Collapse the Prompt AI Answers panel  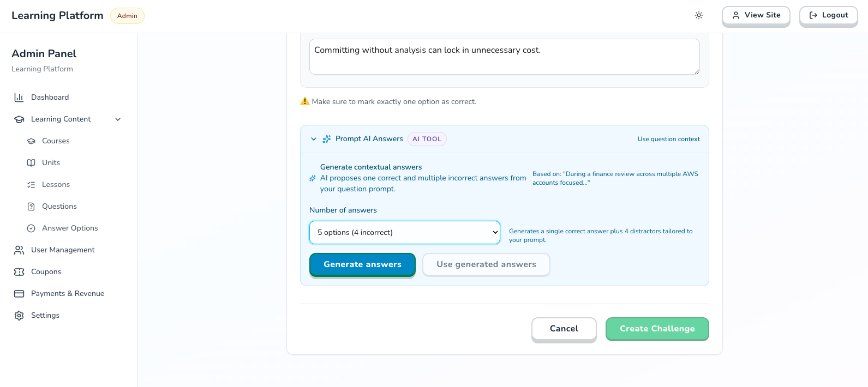click(x=314, y=139)
